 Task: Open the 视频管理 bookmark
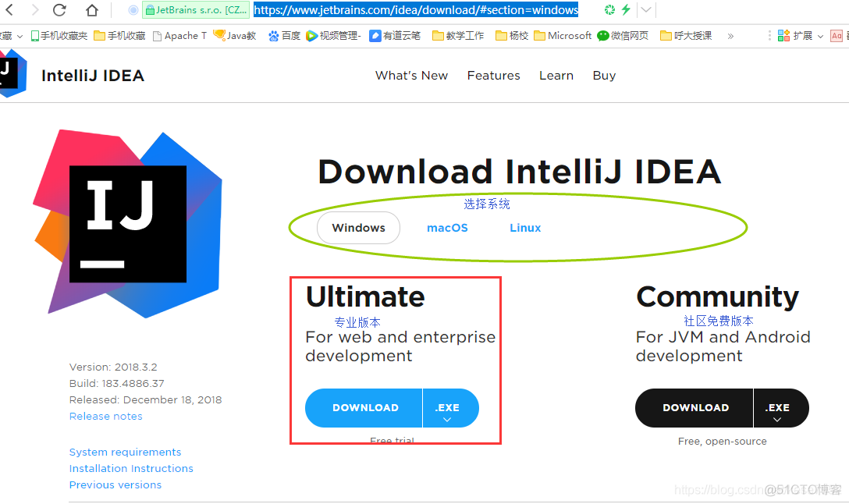333,36
